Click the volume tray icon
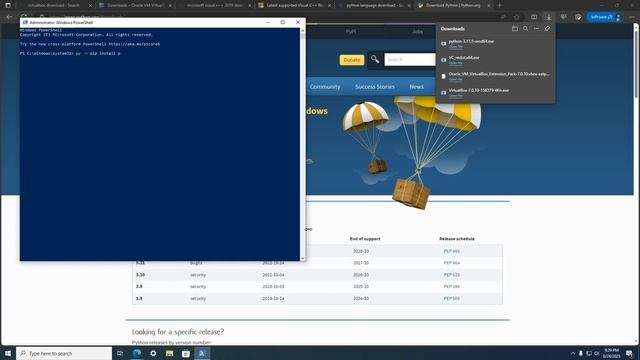This screenshot has width=640, height=360. 597,353
